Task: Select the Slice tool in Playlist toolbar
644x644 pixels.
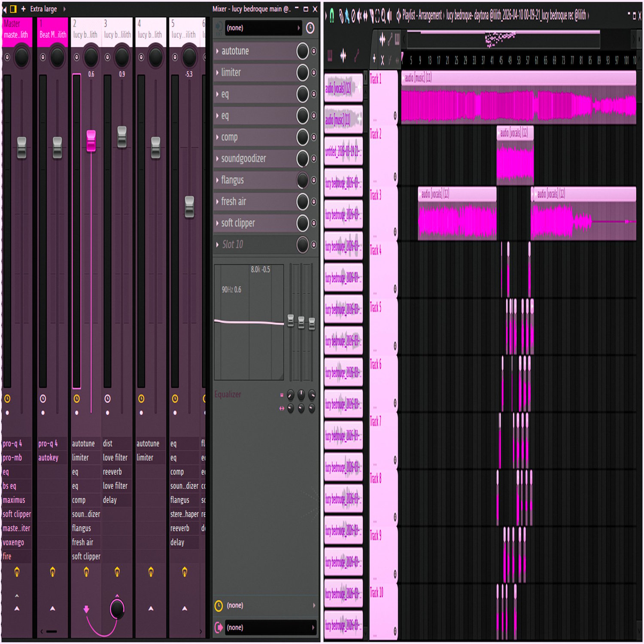Action: click(371, 16)
